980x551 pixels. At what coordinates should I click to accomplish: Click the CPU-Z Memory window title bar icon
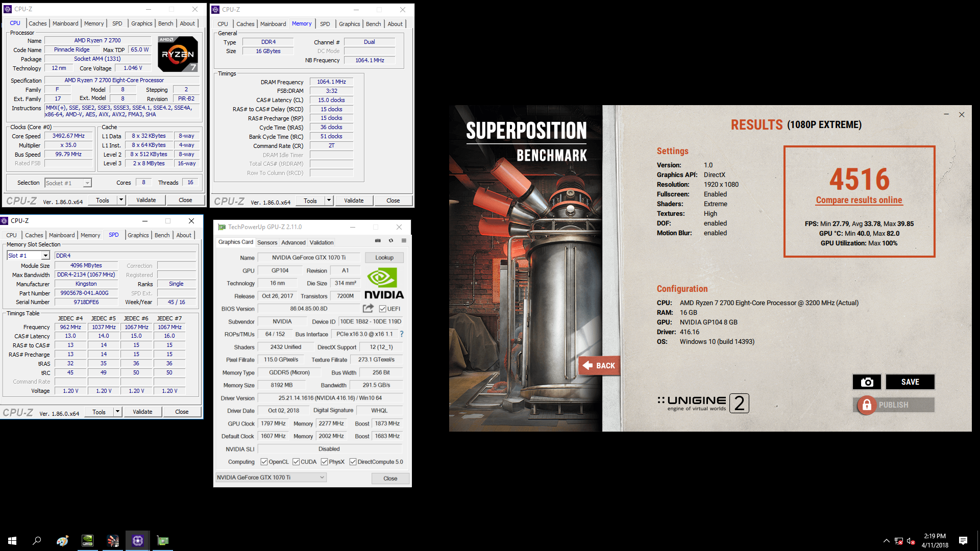click(215, 10)
